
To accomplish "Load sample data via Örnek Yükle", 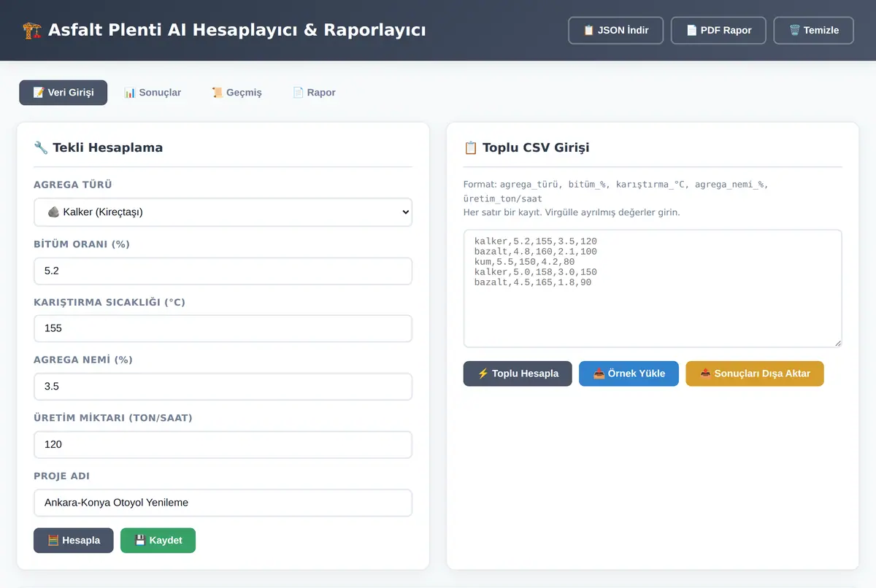I will (629, 374).
